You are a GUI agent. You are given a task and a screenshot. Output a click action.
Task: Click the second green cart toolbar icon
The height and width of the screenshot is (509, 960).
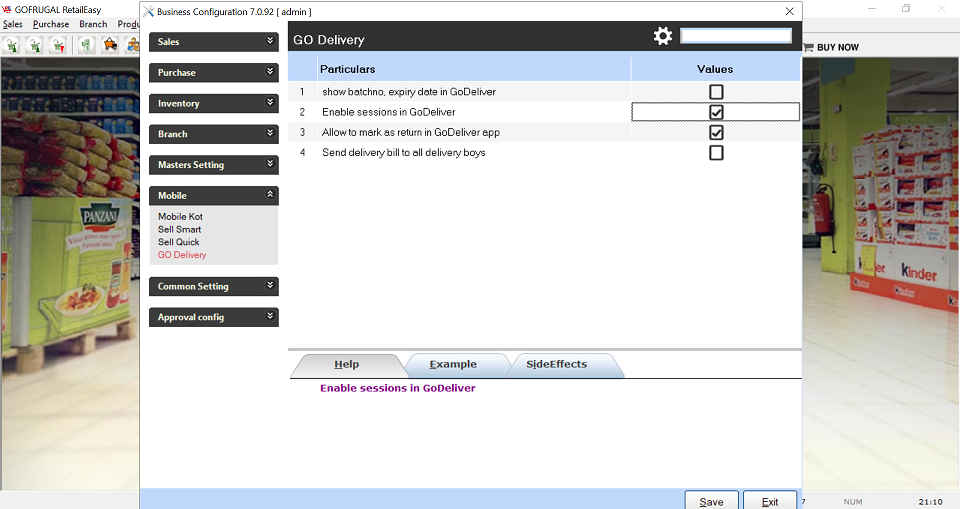point(35,45)
